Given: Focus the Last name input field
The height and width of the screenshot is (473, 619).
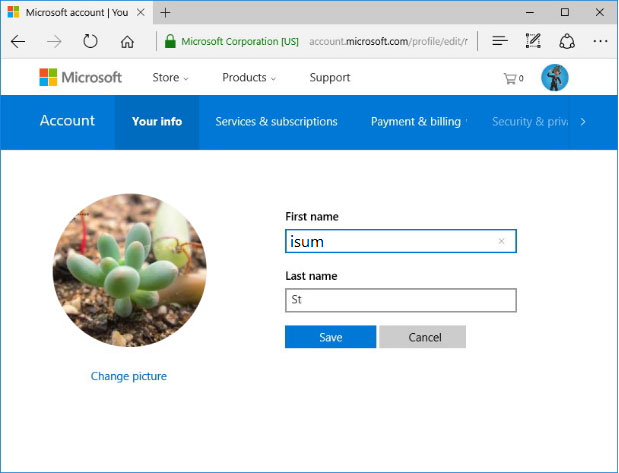Looking at the screenshot, I should [401, 300].
